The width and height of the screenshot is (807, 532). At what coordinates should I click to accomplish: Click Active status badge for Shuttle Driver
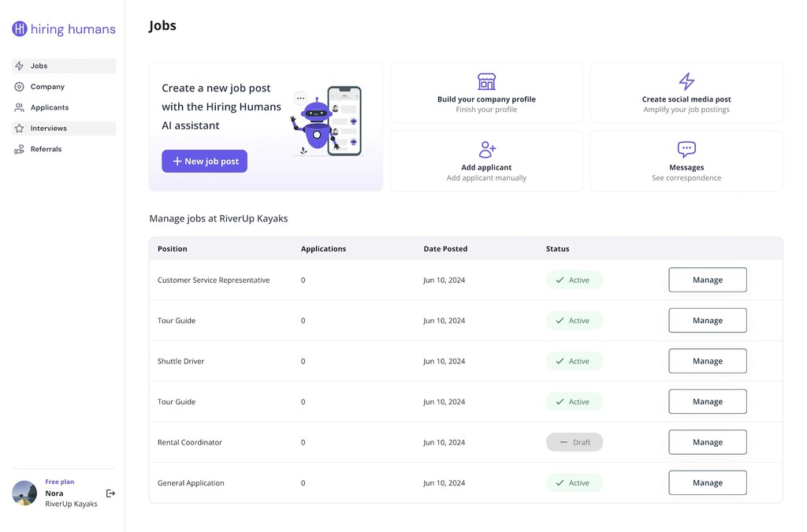575,361
